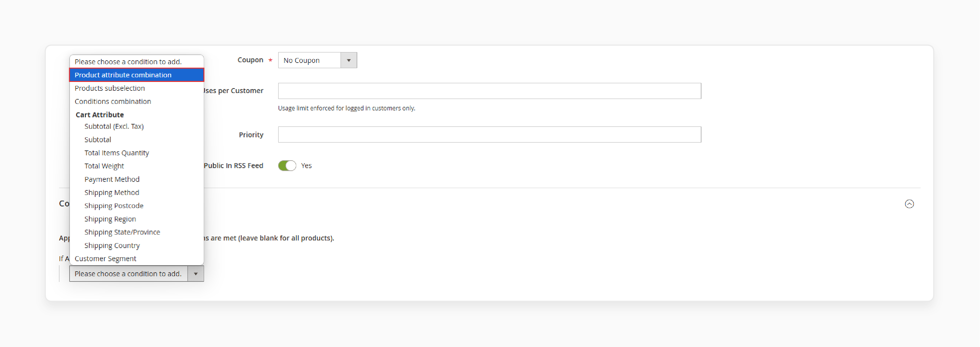
Task: Choose 'Customer Segment' condition
Action: [x=136, y=259]
